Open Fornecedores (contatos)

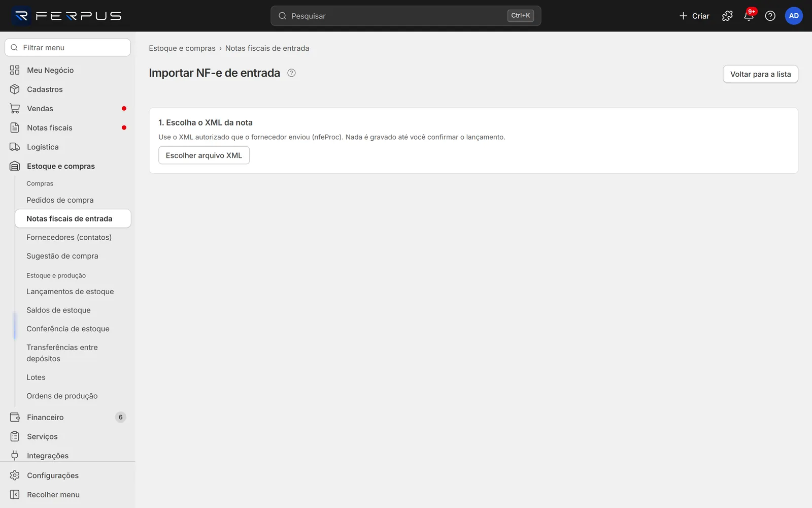click(73, 237)
